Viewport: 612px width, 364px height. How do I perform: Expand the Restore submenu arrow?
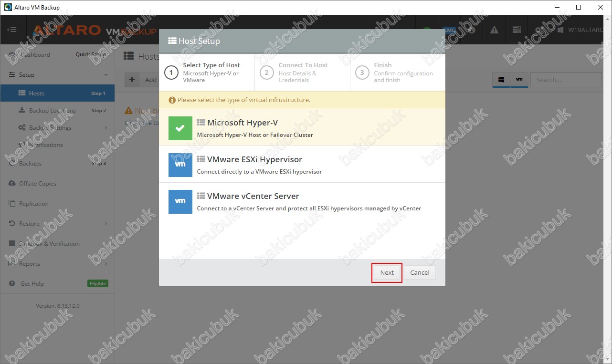point(106,224)
